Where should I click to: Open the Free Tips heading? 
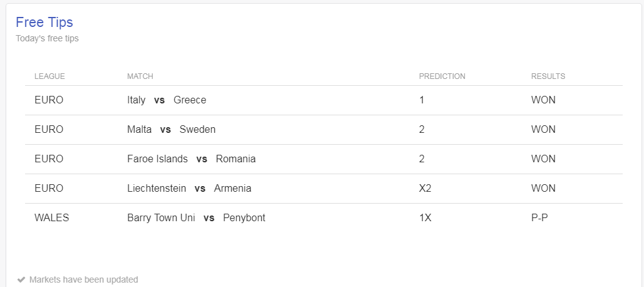click(44, 22)
